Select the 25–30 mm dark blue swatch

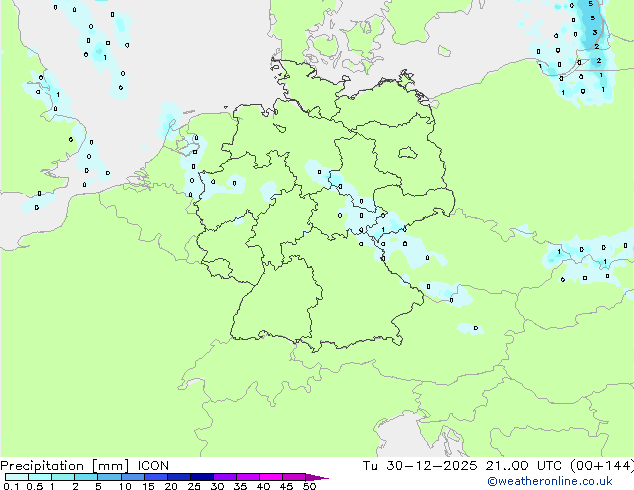(x=202, y=477)
